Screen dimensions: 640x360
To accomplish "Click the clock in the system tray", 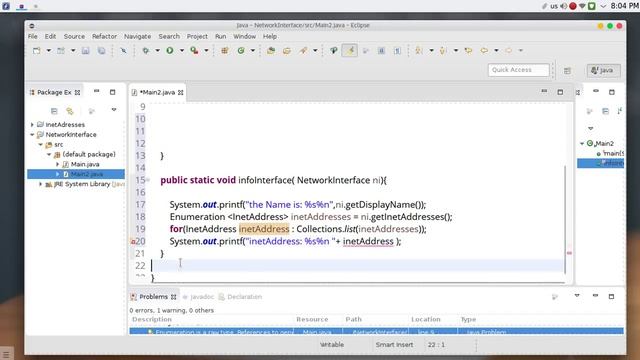I will (x=624, y=6).
